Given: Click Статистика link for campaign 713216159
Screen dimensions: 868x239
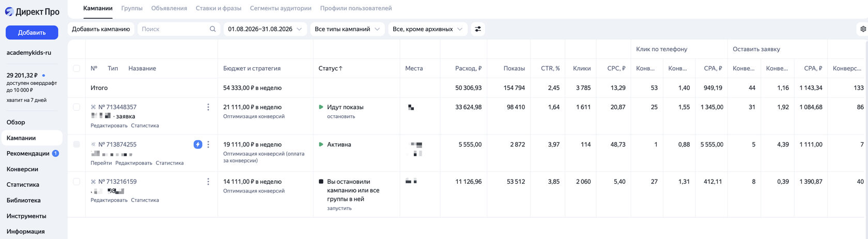Looking at the screenshot, I should tap(145, 200).
